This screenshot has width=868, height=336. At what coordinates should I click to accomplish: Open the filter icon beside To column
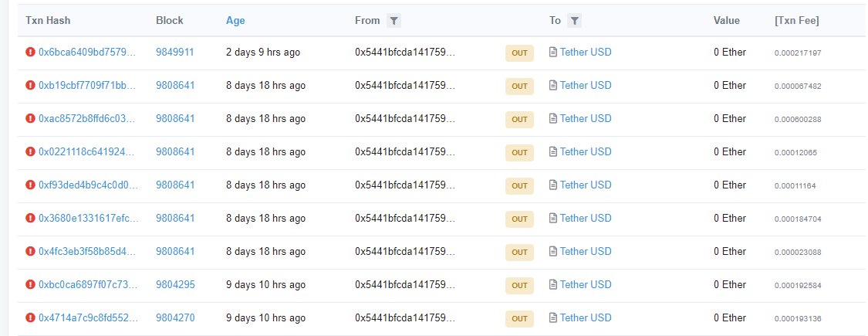pyautogui.click(x=575, y=21)
